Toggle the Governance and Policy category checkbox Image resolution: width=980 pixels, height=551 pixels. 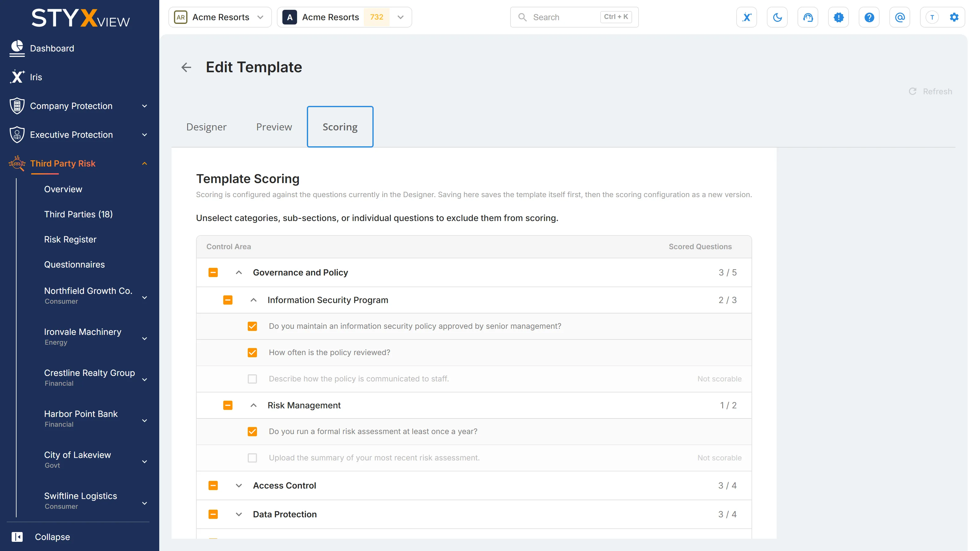(213, 272)
